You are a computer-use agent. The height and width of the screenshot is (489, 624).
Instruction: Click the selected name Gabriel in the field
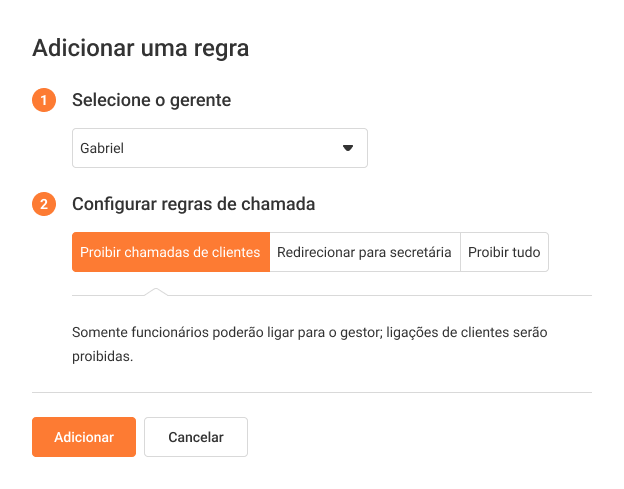[x=102, y=148]
